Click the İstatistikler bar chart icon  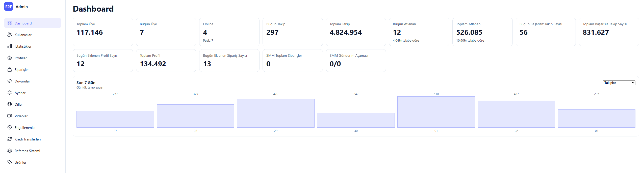(x=10, y=46)
